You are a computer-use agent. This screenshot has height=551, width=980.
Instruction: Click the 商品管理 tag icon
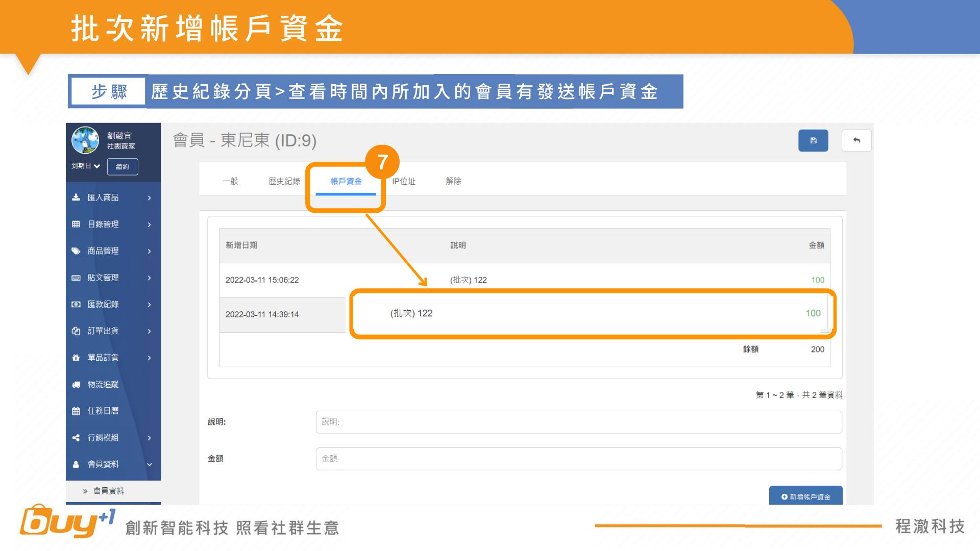point(76,251)
